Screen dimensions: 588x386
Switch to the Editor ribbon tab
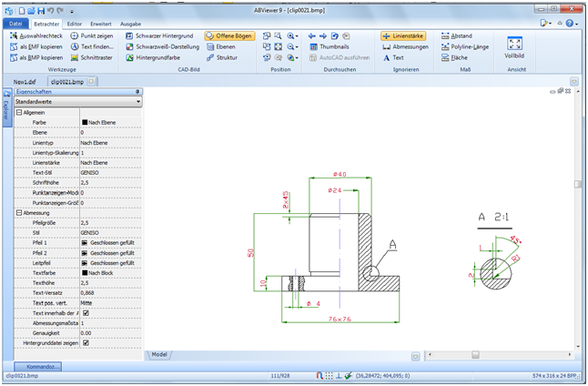pyautogui.click(x=75, y=22)
